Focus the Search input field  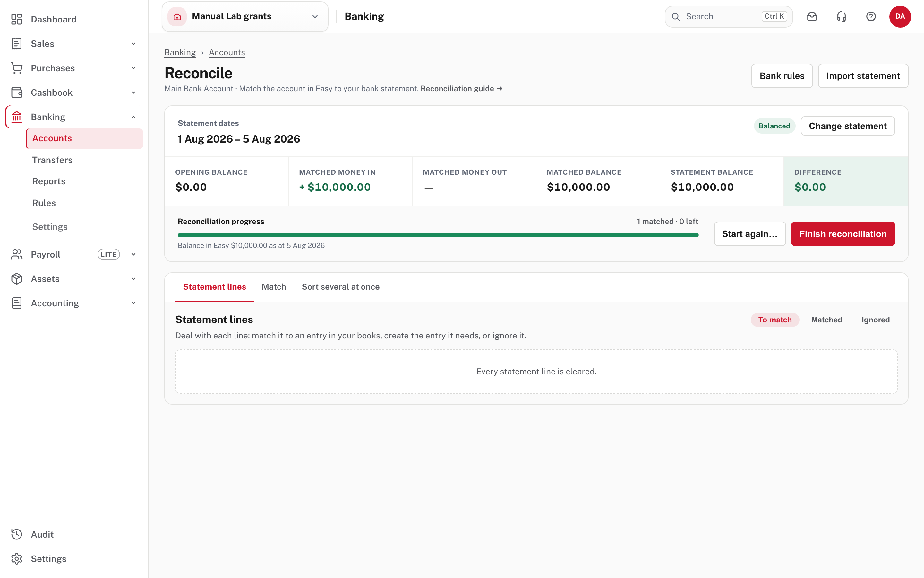tap(729, 16)
